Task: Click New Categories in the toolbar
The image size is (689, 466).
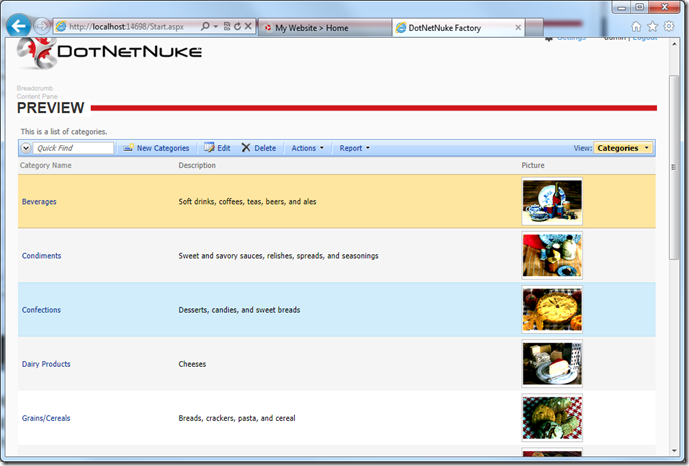Action: (x=156, y=148)
